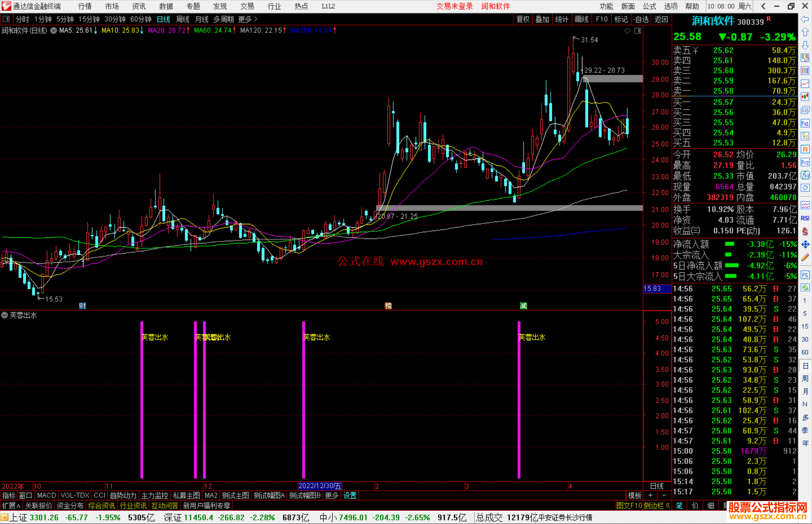Expand 更多 period options chevron

pyautogui.click(x=256, y=19)
